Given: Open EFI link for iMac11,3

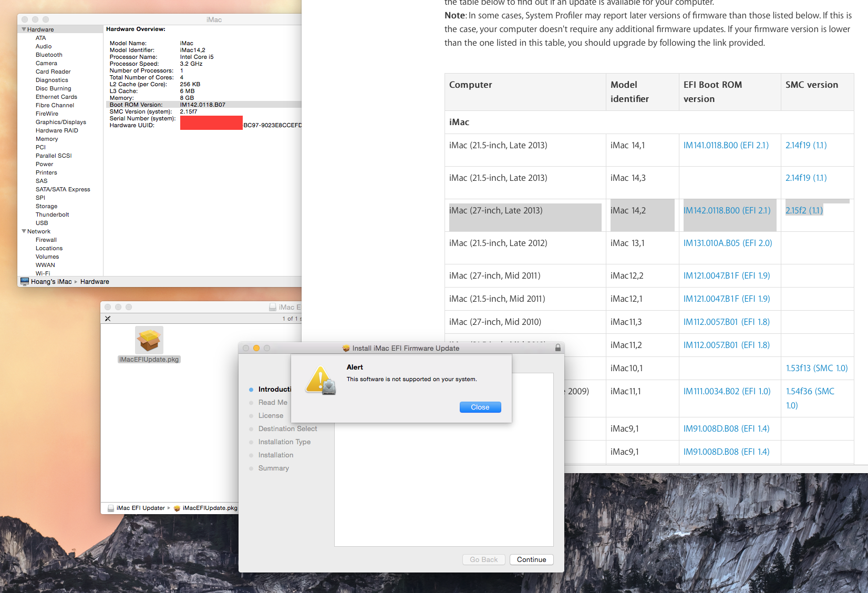Looking at the screenshot, I should [727, 322].
